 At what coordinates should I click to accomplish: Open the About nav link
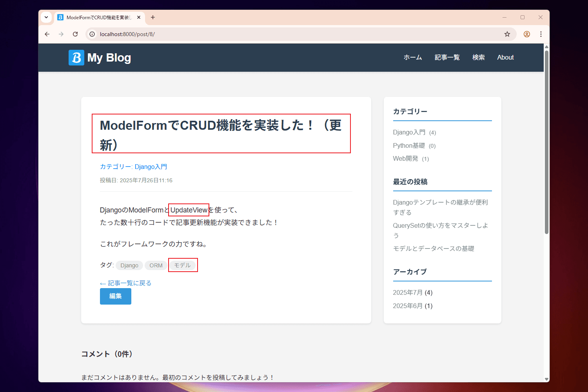(505, 57)
